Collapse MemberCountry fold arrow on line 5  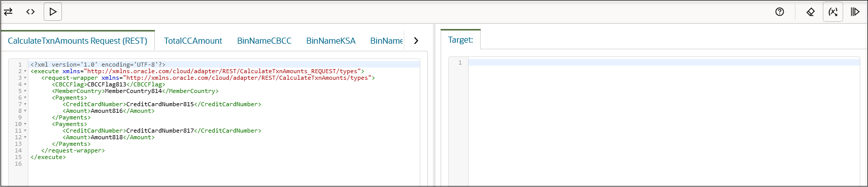(25, 91)
